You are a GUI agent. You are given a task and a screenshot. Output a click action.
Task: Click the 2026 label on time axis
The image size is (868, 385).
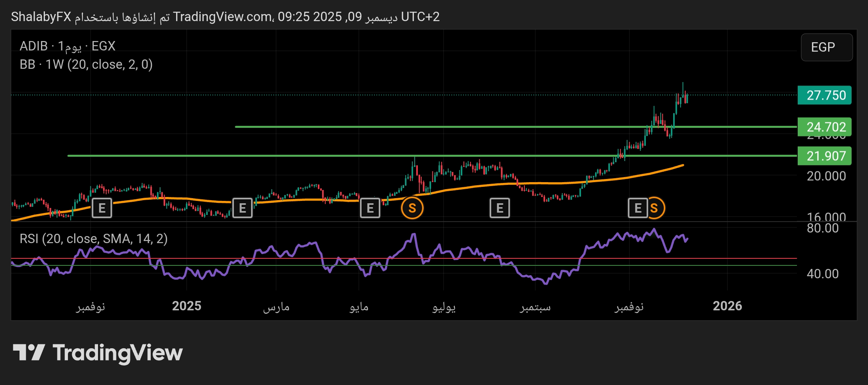[x=727, y=306]
